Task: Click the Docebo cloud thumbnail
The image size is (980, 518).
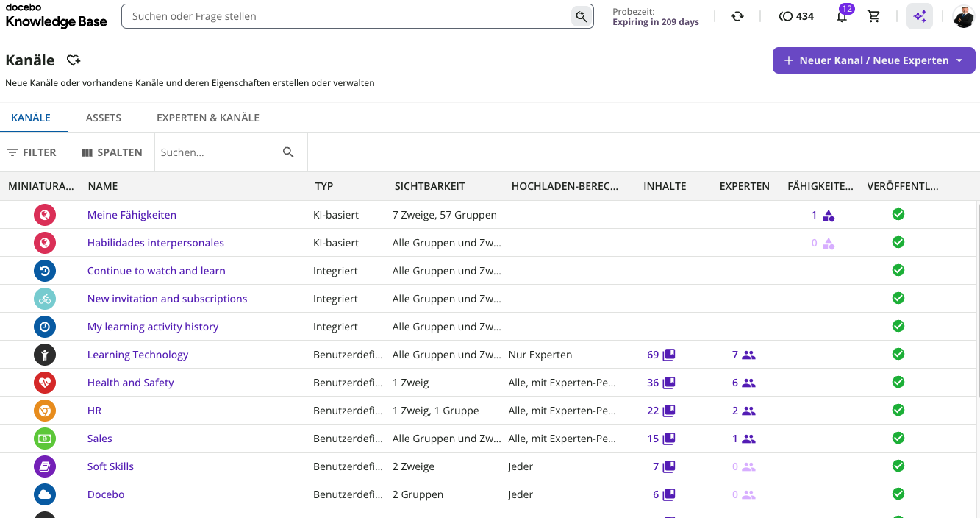Action: [45, 494]
